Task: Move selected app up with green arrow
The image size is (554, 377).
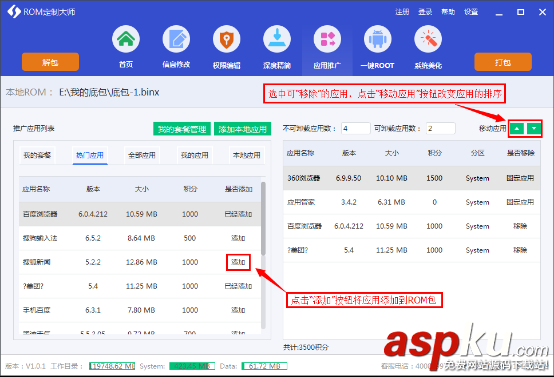Action: pyautogui.click(x=517, y=129)
